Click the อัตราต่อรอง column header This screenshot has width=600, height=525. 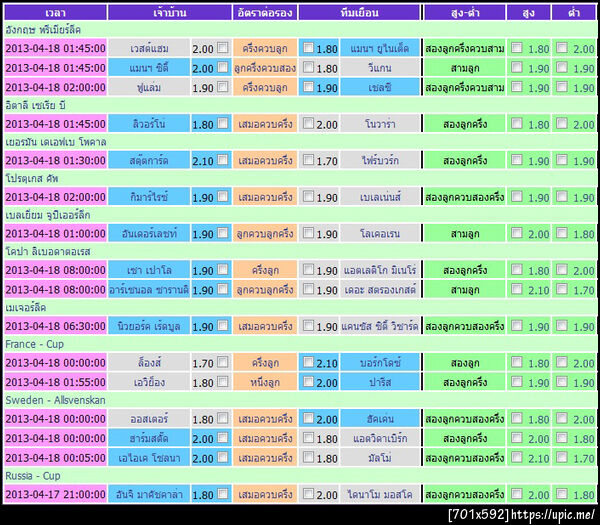click(265, 12)
